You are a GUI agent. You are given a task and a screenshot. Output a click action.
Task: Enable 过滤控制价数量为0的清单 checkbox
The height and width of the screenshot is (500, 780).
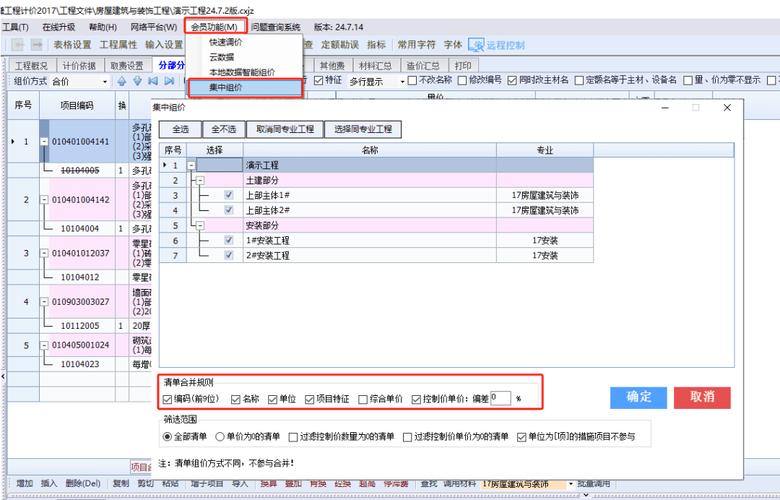click(293, 437)
